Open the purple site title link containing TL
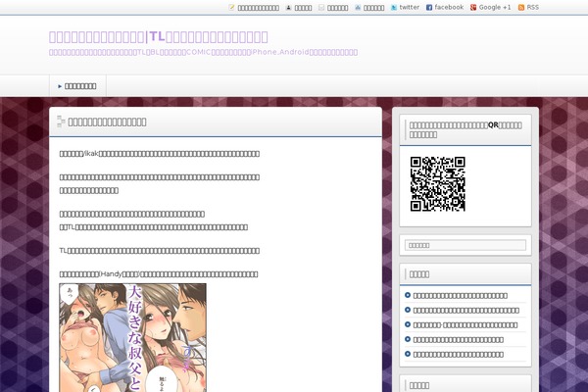Viewport: 588px width, 392px height. [x=158, y=37]
